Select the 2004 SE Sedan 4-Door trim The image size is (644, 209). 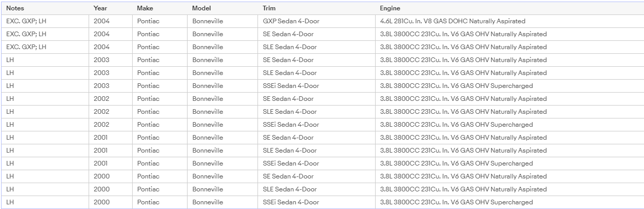click(x=288, y=34)
